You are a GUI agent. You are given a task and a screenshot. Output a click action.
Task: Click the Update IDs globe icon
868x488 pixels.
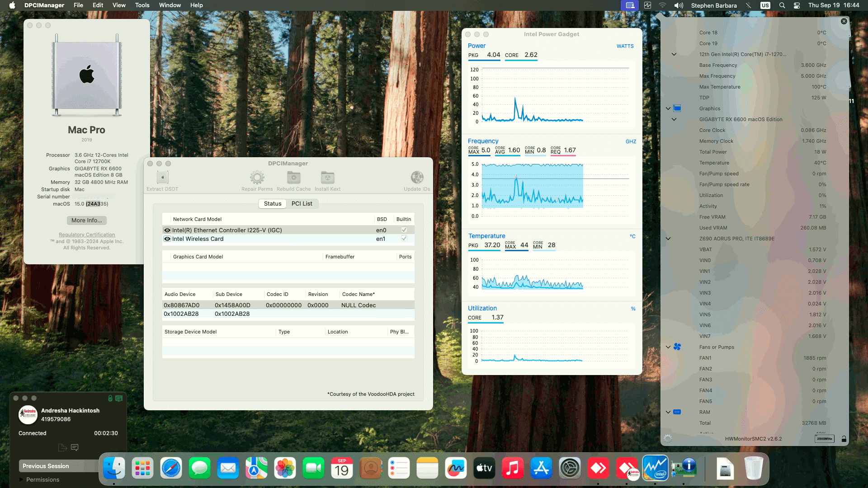[416, 178]
